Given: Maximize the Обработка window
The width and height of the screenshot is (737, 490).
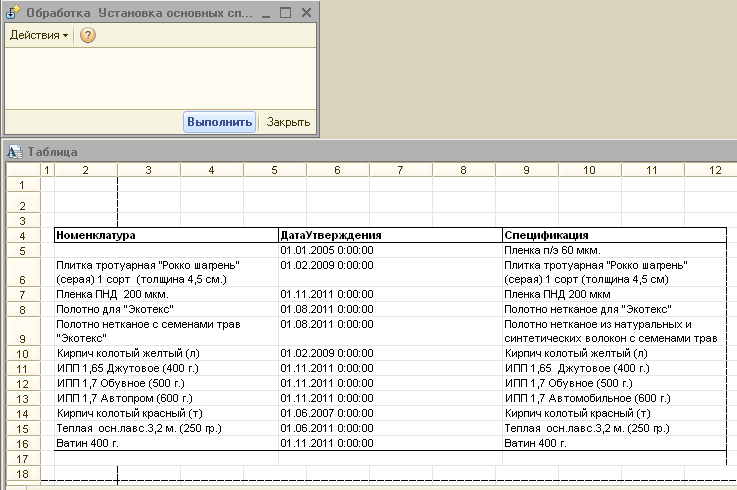Looking at the screenshot, I should click(285, 11).
